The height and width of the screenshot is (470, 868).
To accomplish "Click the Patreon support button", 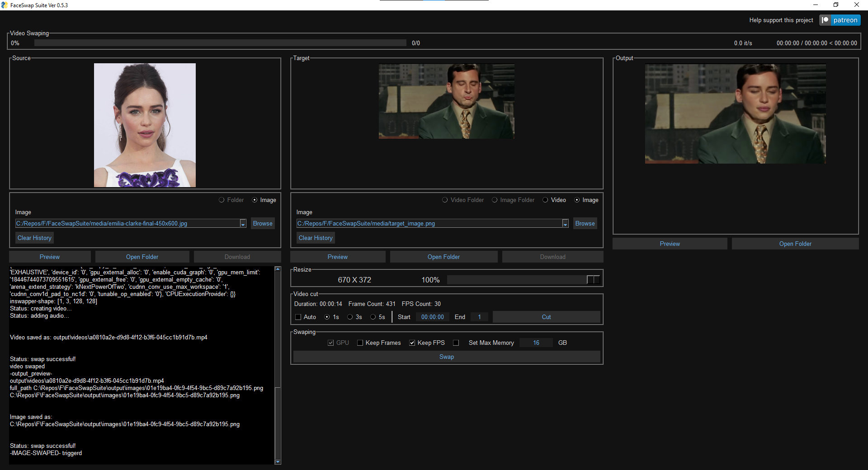I will click(x=840, y=20).
